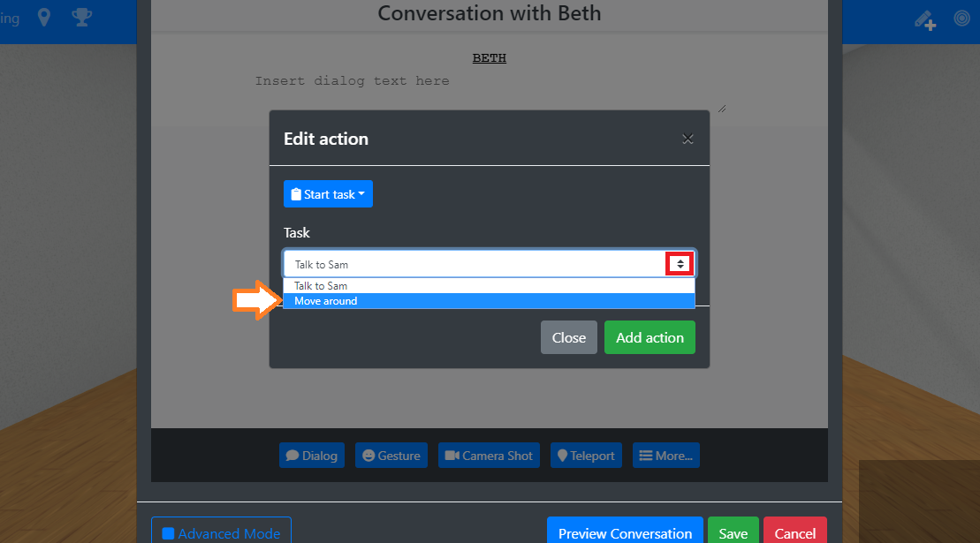Click the green Add action button
980x543 pixels.
pyautogui.click(x=650, y=337)
